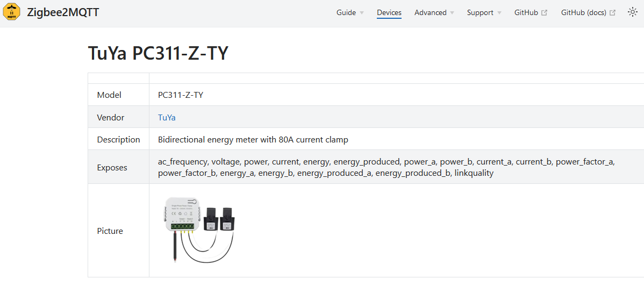Click the Exposes row label

tap(112, 168)
